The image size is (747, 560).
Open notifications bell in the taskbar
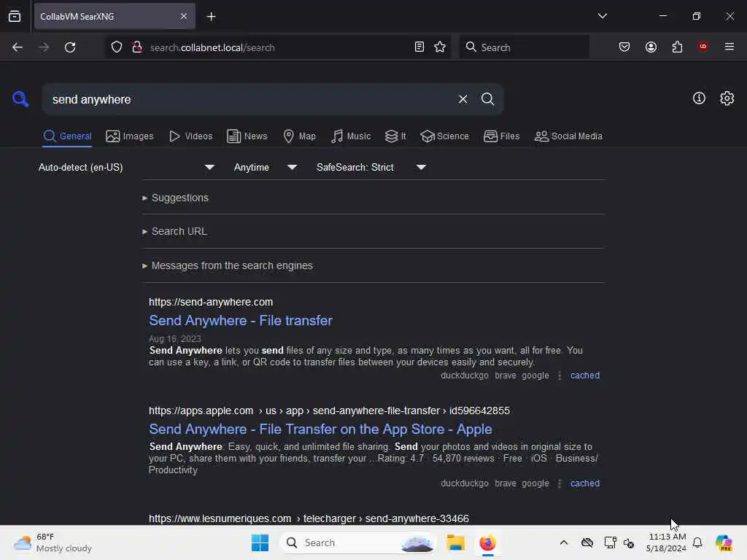click(697, 542)
